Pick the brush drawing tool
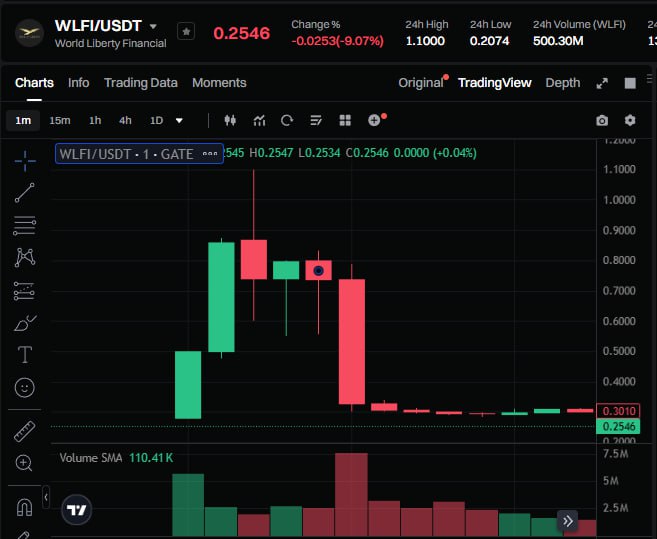Viewport: 657px width, 539px height. pyautogui.click(x=25, y=323)
